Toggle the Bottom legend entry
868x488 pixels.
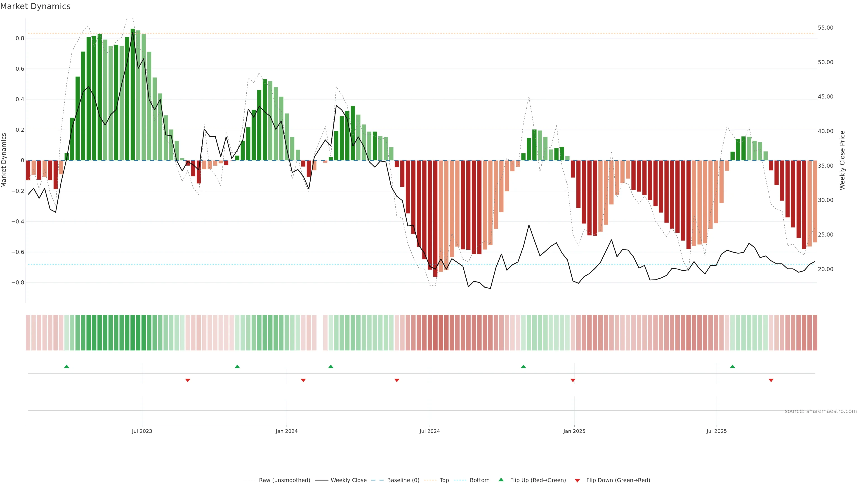click(x=479, y=480)
